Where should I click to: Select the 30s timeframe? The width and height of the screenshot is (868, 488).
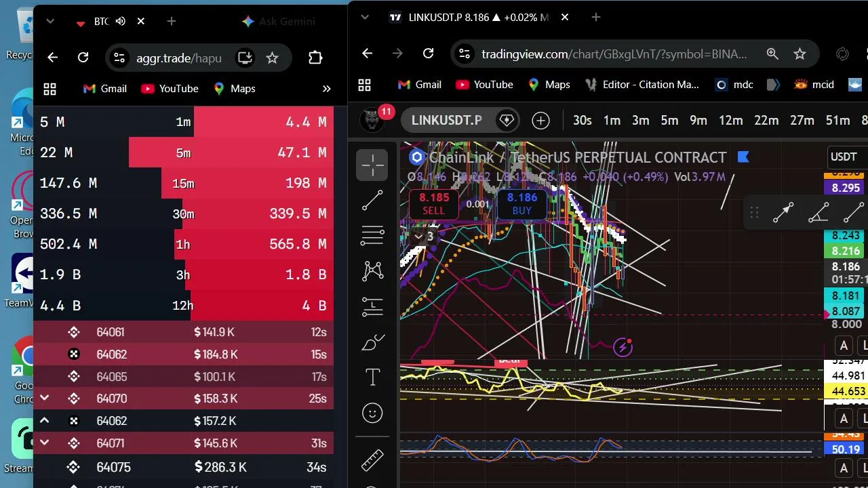pos(582,121)
